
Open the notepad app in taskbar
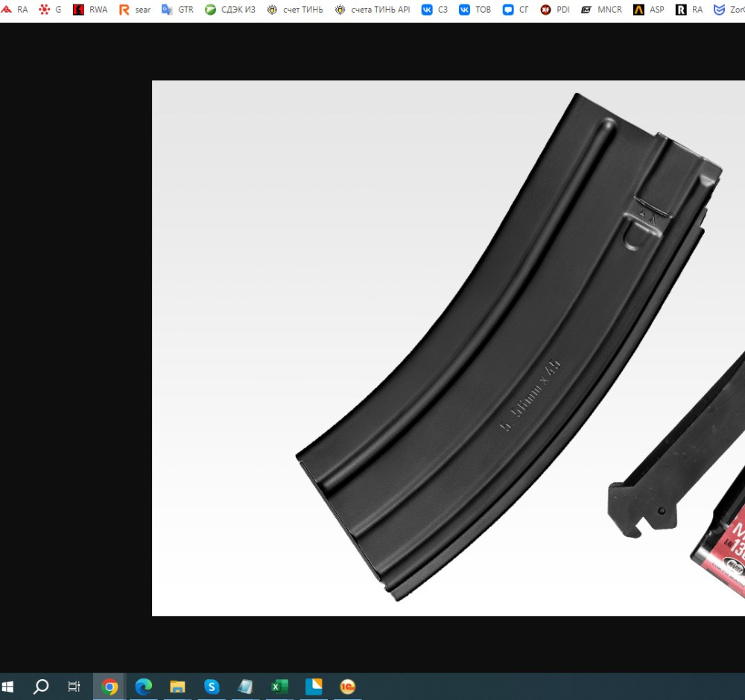click(x=245, y=687)
